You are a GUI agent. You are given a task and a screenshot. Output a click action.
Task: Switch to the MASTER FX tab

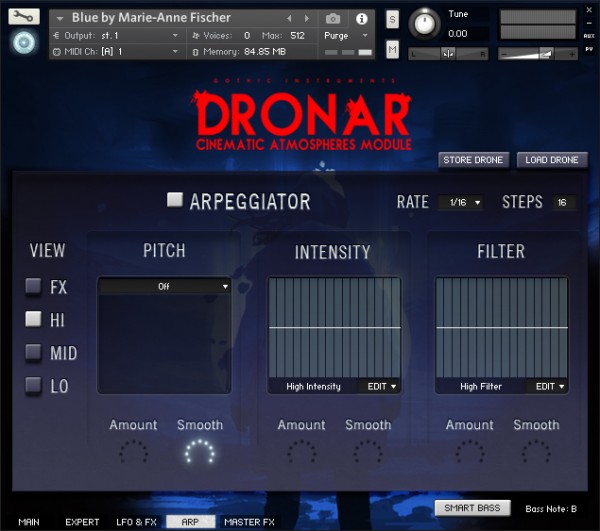[x=249, y=522]
